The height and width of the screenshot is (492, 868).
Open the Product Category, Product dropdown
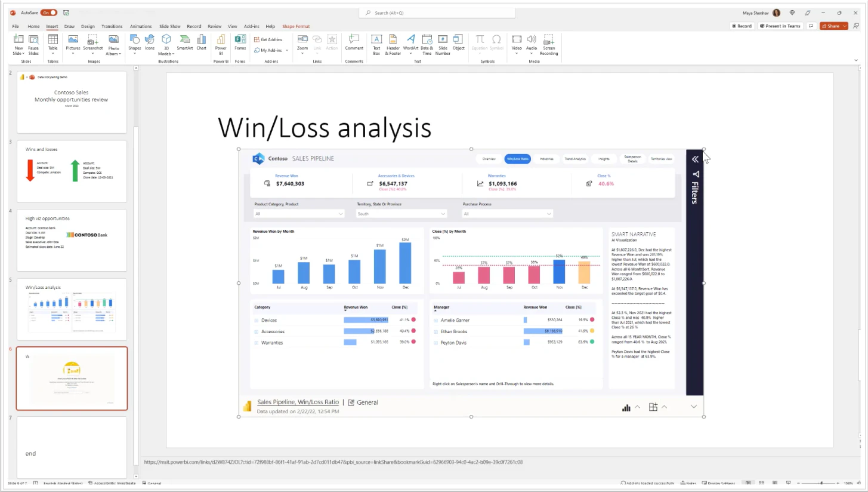tap(299, 214)
